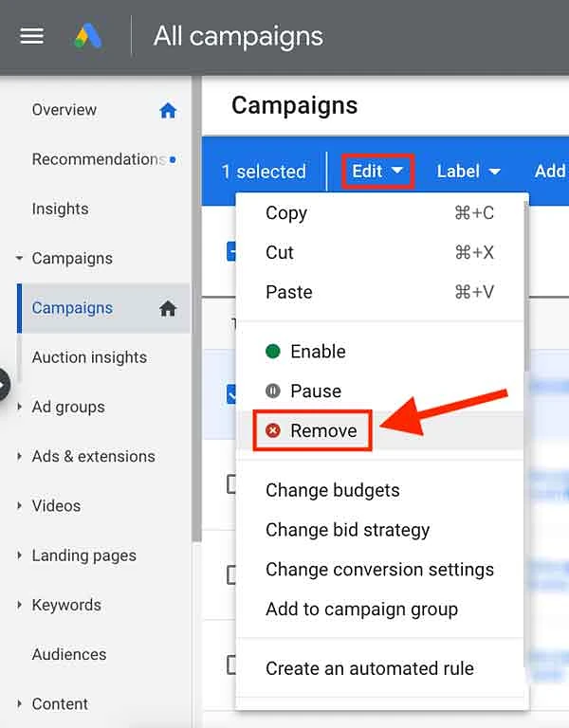Expand the Ad groups section
569x728 pixels.
click(19, 407)
